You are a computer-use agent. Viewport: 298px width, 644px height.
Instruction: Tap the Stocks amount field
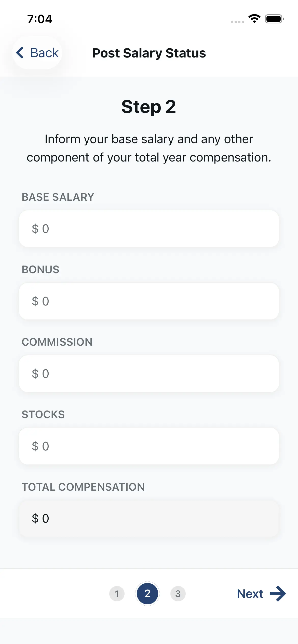click(x=149, y=446)
